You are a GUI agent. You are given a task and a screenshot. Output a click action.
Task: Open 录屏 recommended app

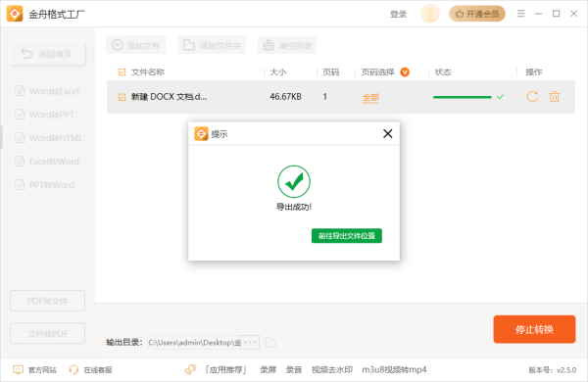coord(269,369)
